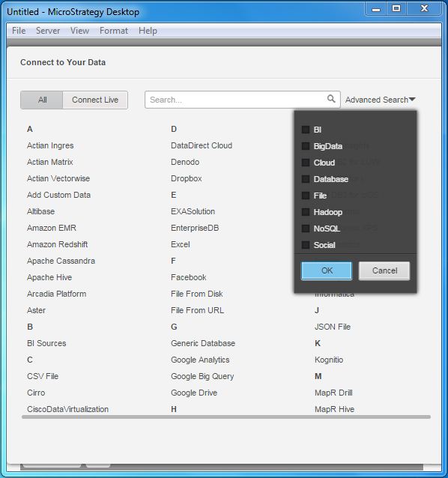Toggle the File filter checkbox
Screen dimensions: 448x478
click(306, 196)
